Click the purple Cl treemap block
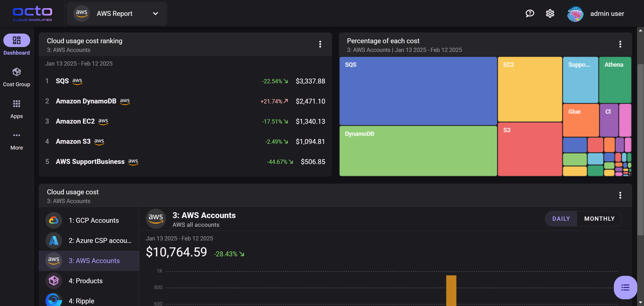Viewport: 644px width, 306px height. pyautogui.click(x=609, y=120)
